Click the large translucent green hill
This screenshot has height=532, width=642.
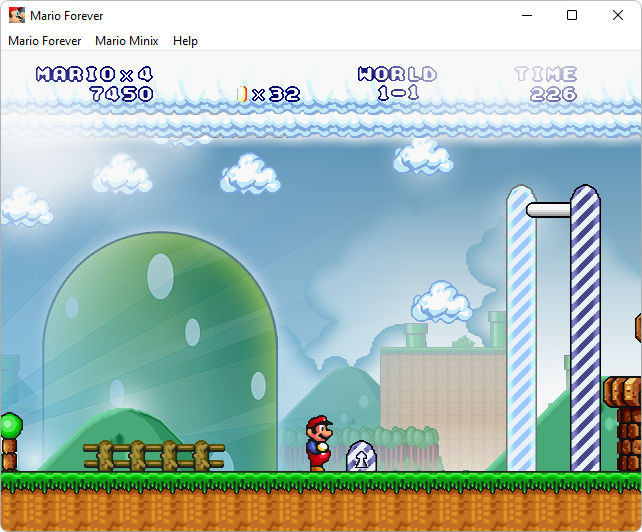click(160, 330)
